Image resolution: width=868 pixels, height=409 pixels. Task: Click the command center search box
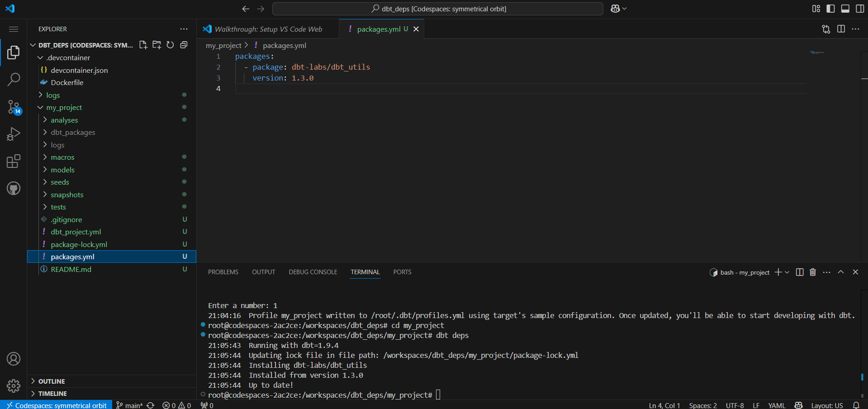(437, 9)
